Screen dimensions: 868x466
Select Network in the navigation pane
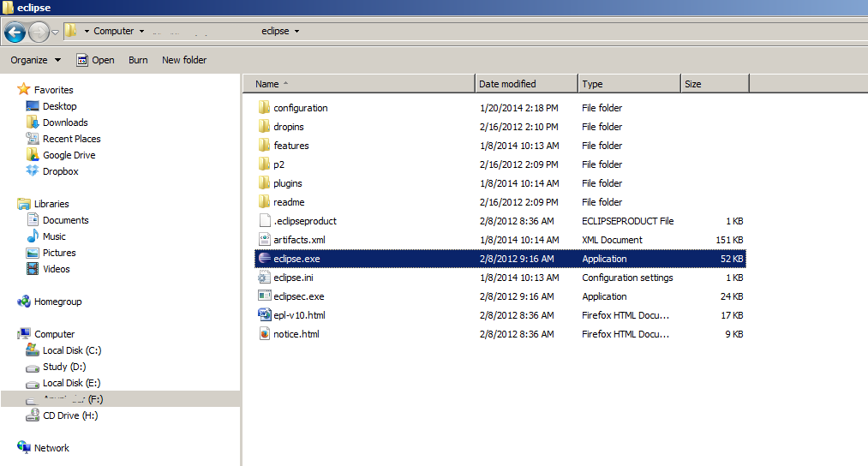point(52,448)
